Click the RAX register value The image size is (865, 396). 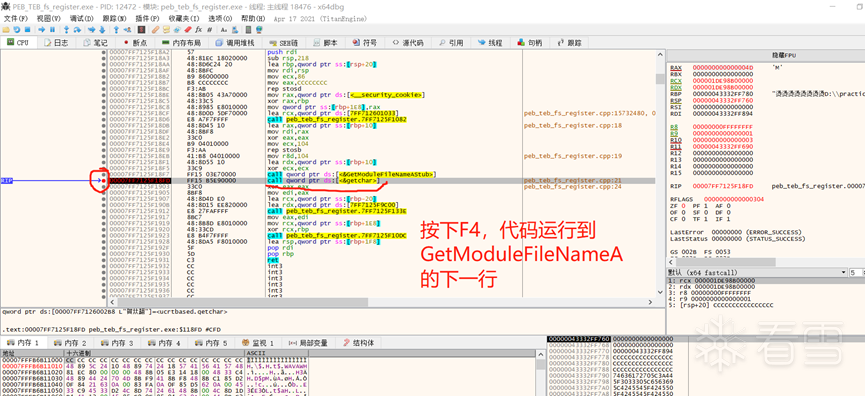723,67
